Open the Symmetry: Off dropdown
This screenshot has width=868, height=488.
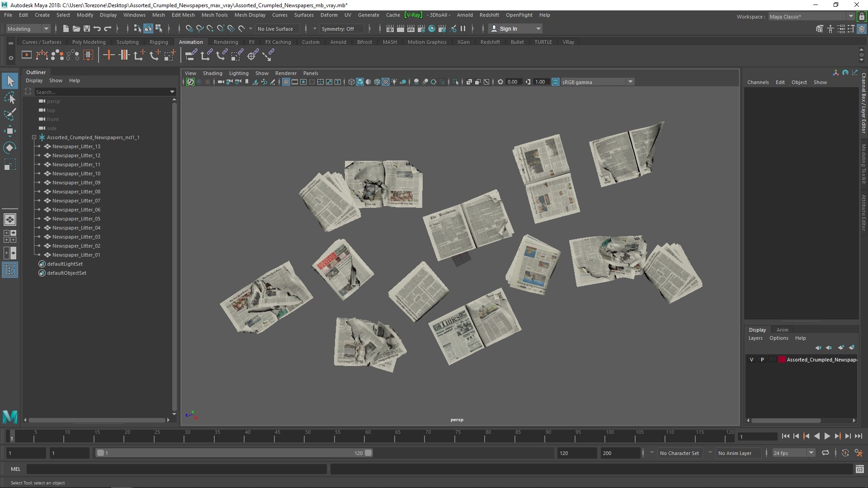342,28
